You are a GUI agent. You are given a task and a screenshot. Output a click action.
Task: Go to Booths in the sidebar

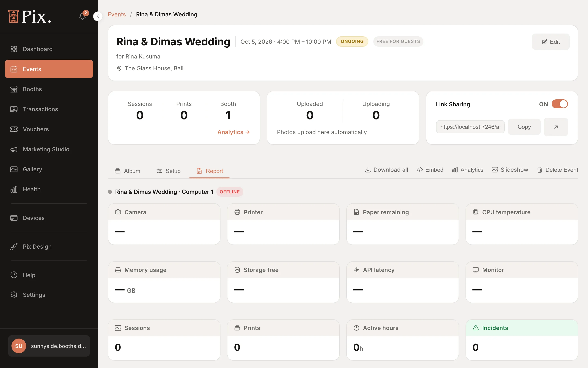49,89
